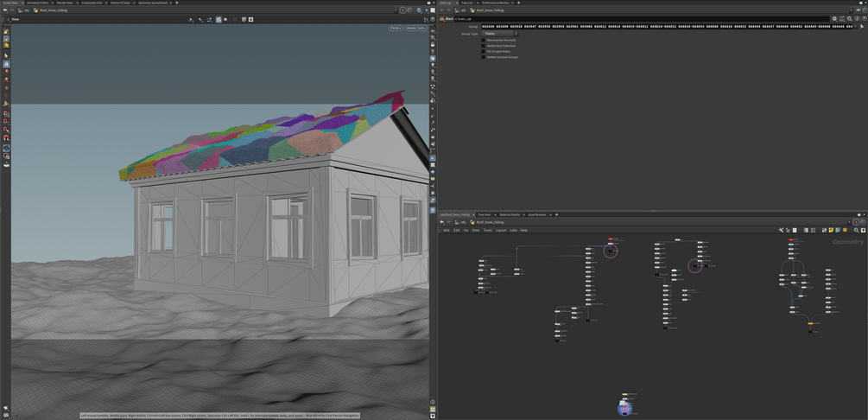Open the scene view path dropdown arrow
Screen dimensions: 868x420
pos(396,10)
